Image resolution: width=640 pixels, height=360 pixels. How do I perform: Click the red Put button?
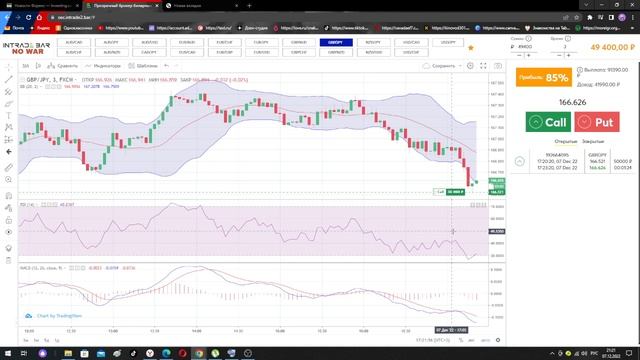pos(597,122)
